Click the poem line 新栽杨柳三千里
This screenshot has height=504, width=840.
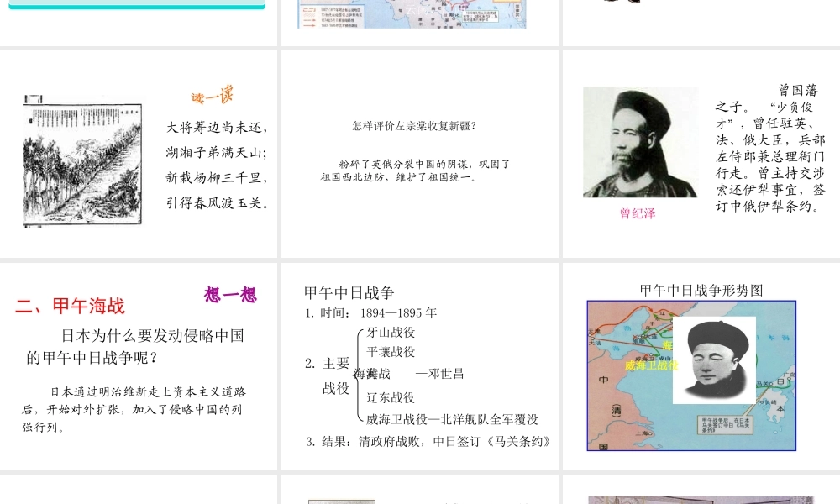217,178
